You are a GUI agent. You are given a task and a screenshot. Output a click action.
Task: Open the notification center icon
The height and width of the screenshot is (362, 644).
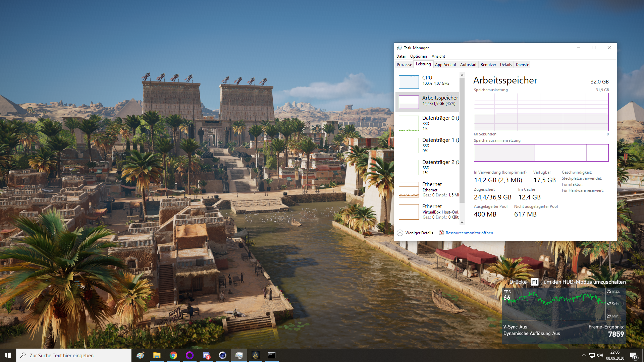[633, 355]
